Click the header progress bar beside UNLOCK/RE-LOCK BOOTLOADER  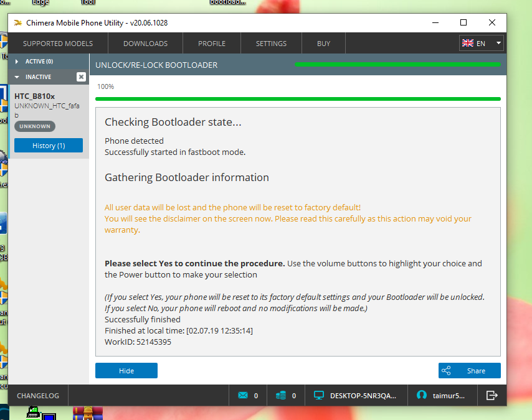coord(397,65)
